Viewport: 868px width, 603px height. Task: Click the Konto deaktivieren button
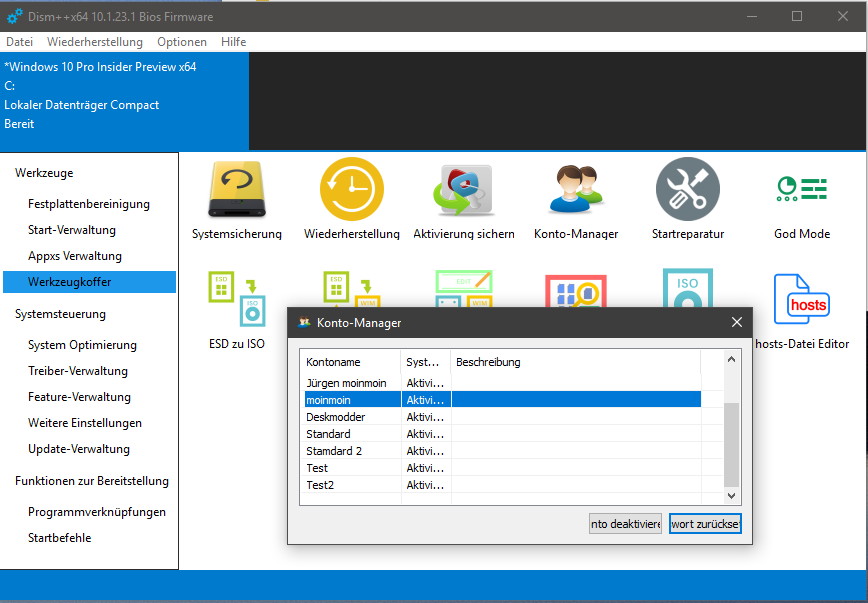(x=626, y=524)
